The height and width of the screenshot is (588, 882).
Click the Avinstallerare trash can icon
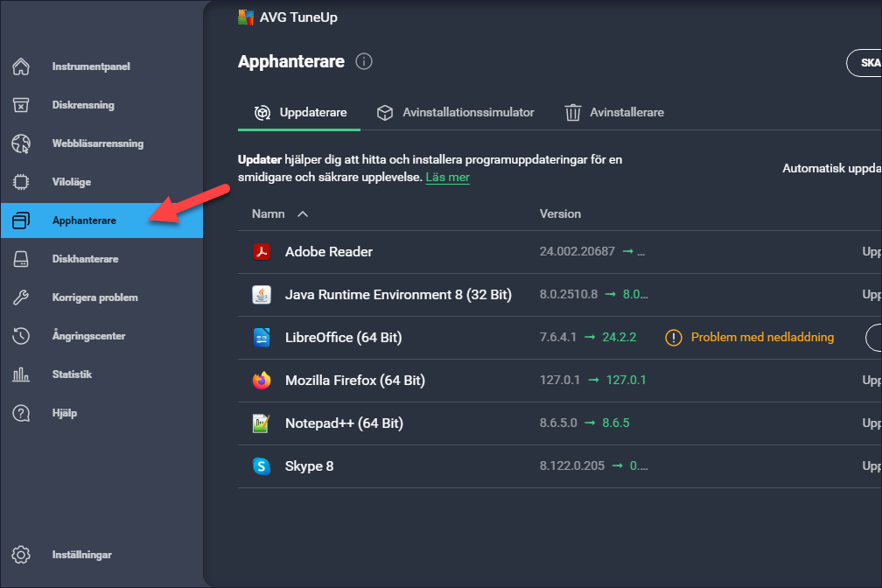tap(572, 113)
